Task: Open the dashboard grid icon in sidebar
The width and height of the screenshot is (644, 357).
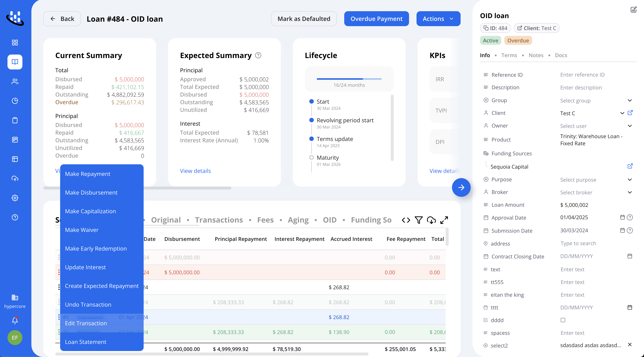Action: [15, 43]
